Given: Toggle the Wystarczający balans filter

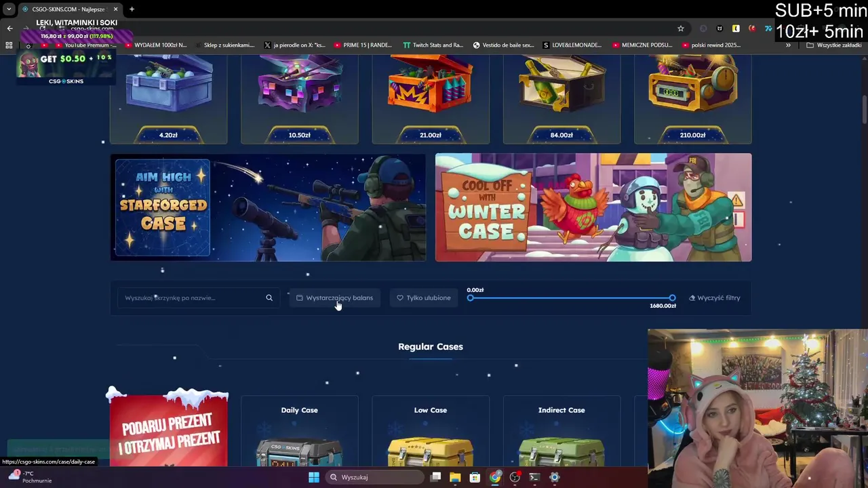Looking at the screenshot, I should pos(335,298).
